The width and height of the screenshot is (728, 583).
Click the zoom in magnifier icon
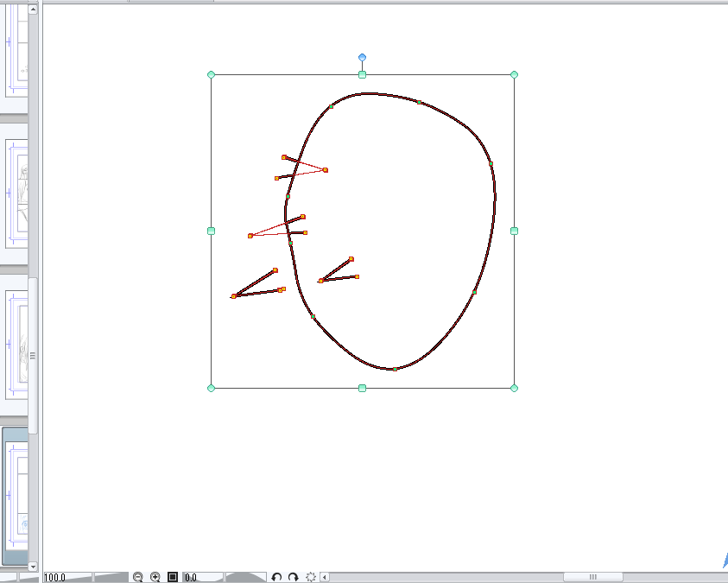[155, 577]
